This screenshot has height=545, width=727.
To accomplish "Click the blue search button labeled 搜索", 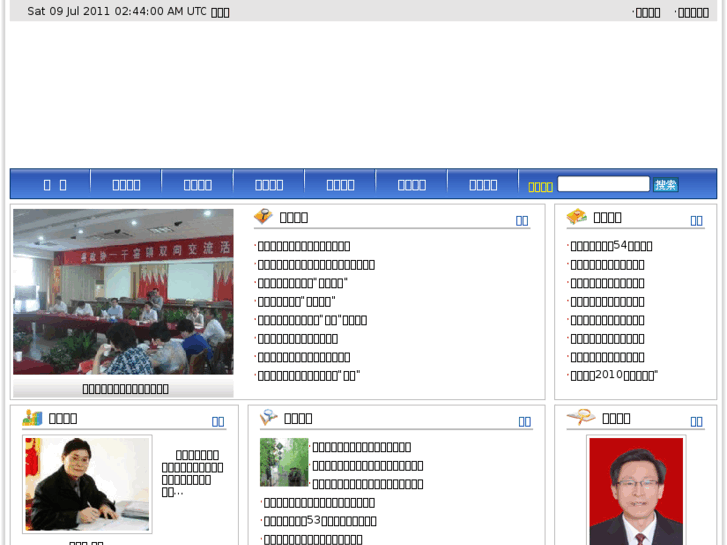I will (665, 185).
